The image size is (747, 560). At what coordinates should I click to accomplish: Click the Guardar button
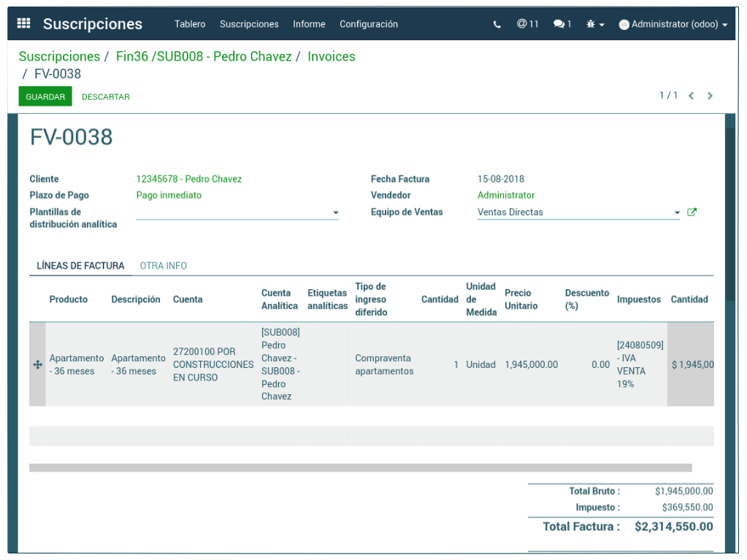(x=45, y=96)
